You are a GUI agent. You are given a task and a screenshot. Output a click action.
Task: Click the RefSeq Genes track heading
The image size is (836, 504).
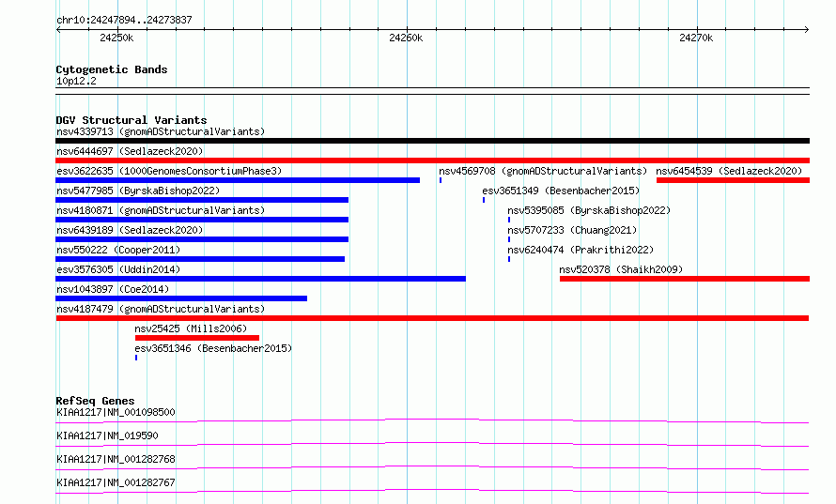point(95,401)
